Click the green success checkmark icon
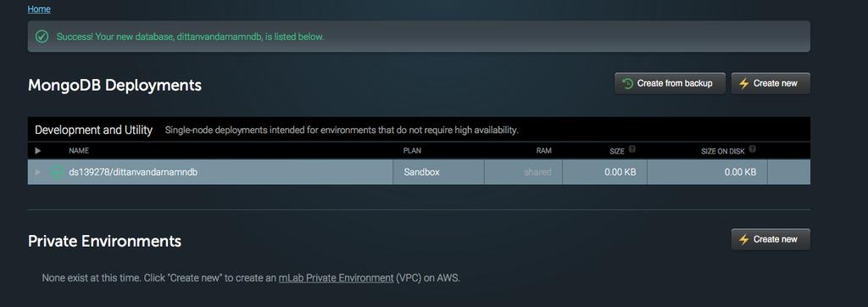Screen dimensions: 868x307 tap(42, 36)
